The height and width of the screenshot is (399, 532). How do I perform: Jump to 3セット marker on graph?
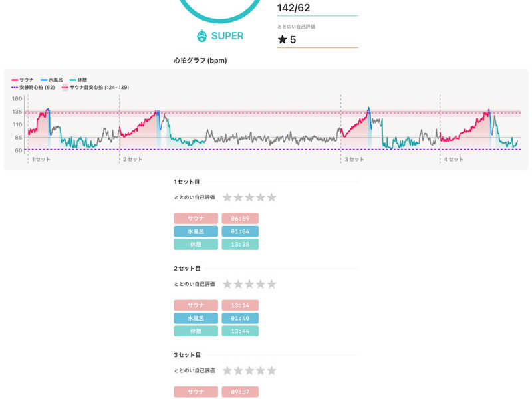point(354,160)
